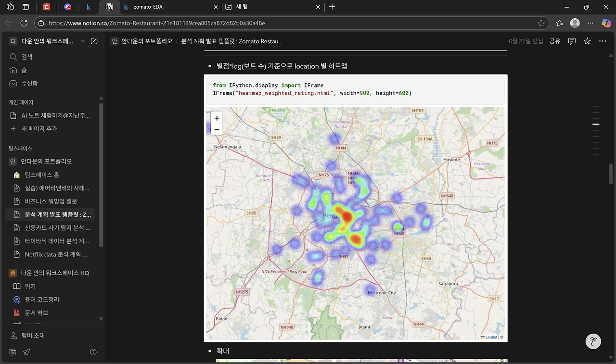The height and width of the screenshot is (364, 616).
Task: Click the new page compose icon
Action: click(x=94, y=41)
